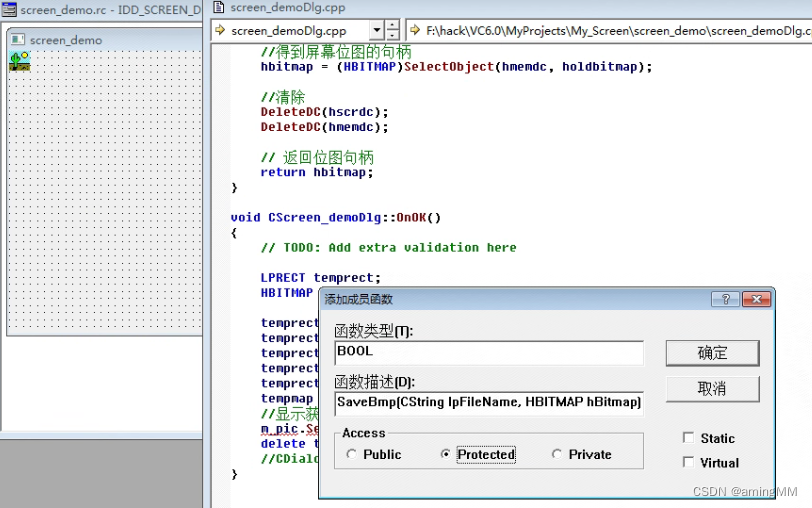Click the 函数类型(T) label
Image resolution: width=812 pixels, height=508 pixels.
click(373, 330)
